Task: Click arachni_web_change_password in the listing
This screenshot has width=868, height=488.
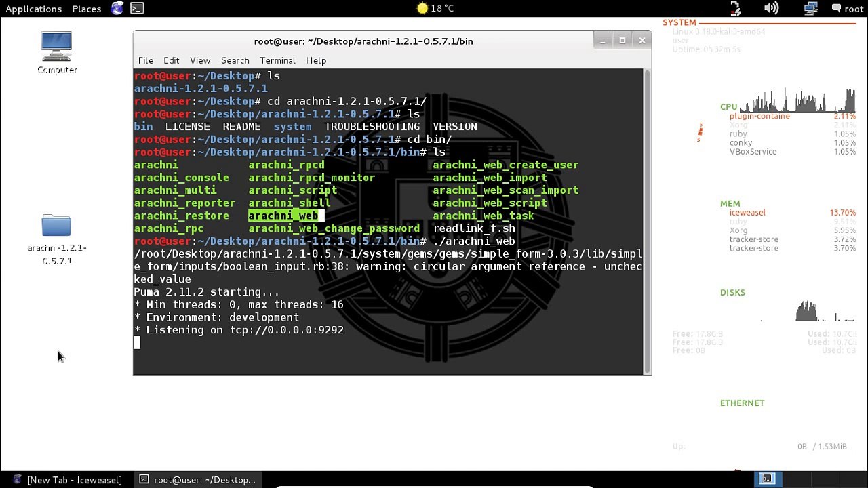Action: click(334, 228)
